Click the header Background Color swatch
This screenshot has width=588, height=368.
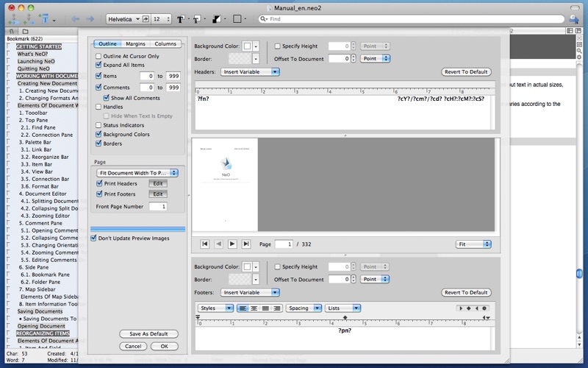pyautogui.click(x=247, y=46)
